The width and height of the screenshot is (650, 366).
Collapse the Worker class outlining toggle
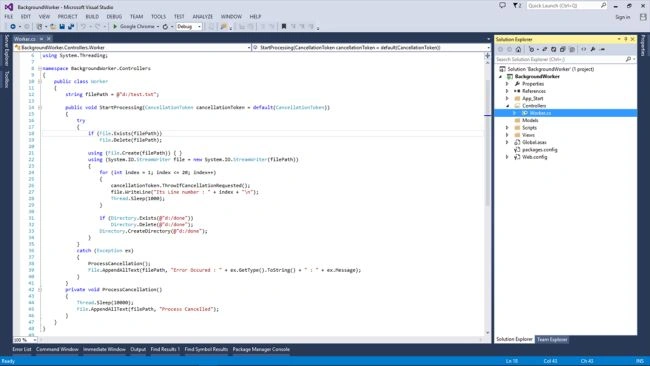click(x=40, y=82)
